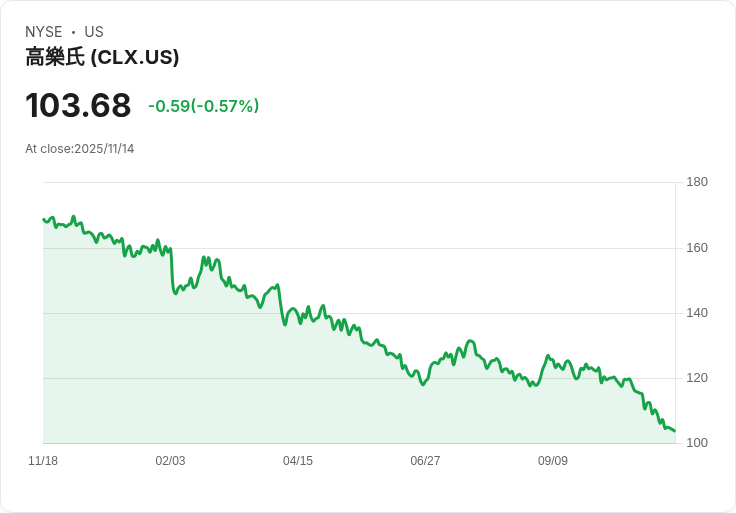The height and width of the screenshot is (513, 736).
Task: Select the 09/09 date on x-axis
Action: (553, 461)
